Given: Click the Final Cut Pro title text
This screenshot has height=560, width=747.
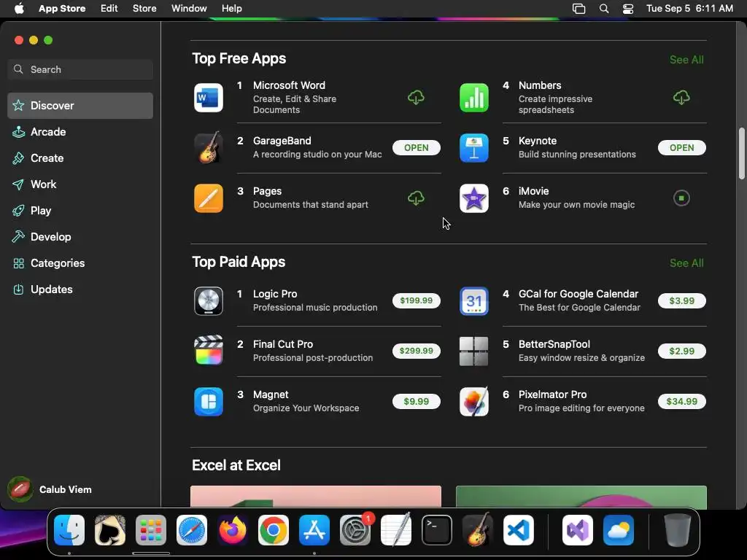Looking at the screenshot, I should (283, 344).
